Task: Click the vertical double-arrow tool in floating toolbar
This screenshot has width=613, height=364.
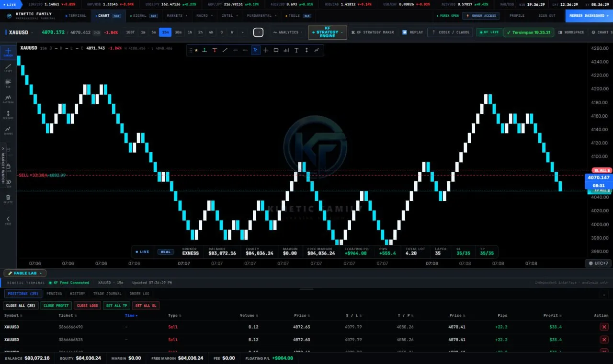Action: pyautogui.click(x=306, y=50)
